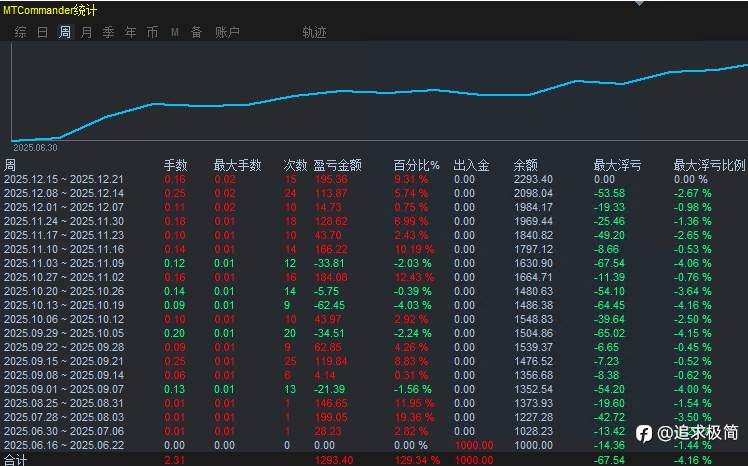Select week row 2025.11.24 ~ 2025.11.30
This screenshot has height=466, width=748.
tap(374, 221)
